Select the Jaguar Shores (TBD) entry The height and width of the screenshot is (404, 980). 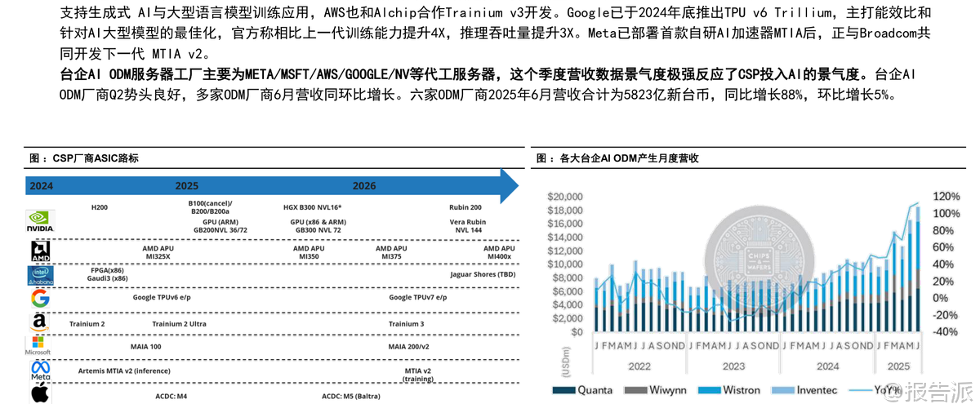pos(483,274)
